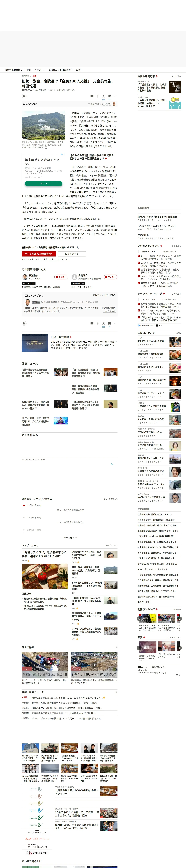
Task: Bookmark with Hatena B! icon at top
Action: tap(109, 96)
